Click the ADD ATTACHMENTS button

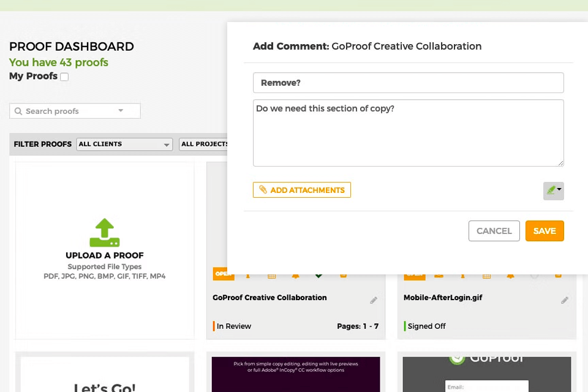click(302, 190)
